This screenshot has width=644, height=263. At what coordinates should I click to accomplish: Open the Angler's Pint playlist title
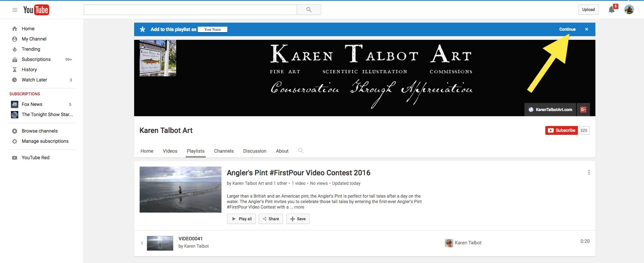tap(299, 173)
